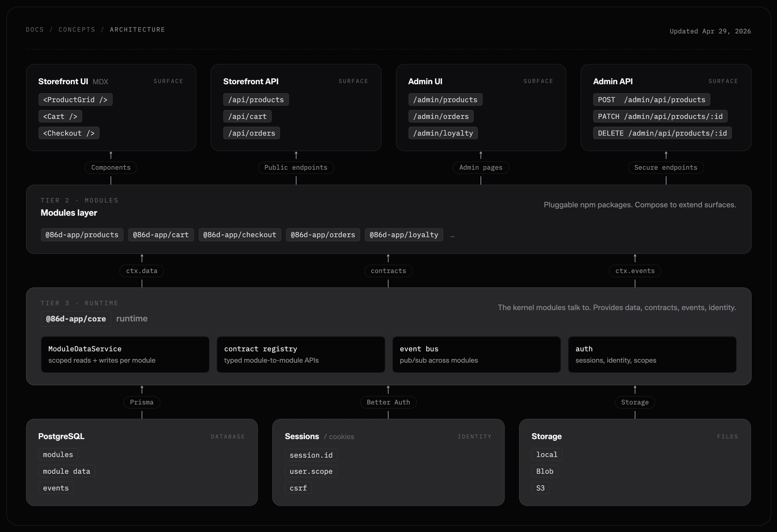Select the ARCHITECTURE breadcrumb item
Image resolution: width=777 pixels, height=532 pixels.
[x=137, y=29]
